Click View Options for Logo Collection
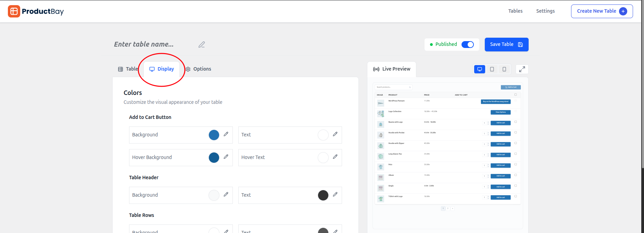Image resolution: width=644 pixels, height=233 pixels. pos(501,112)
